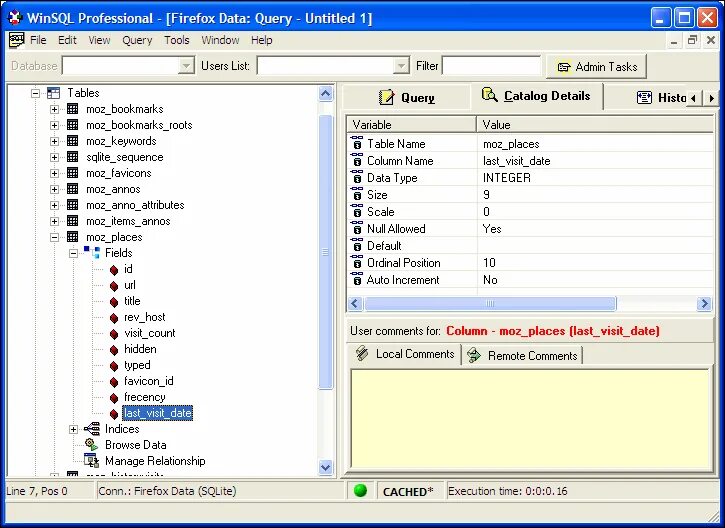Click the green connection status indicator

pos(360,491)
